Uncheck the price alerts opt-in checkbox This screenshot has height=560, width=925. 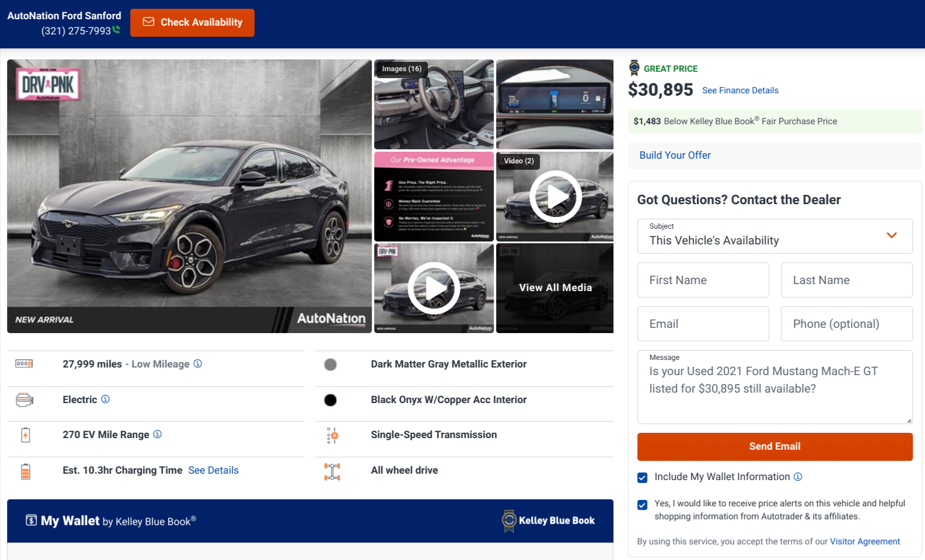643,505
